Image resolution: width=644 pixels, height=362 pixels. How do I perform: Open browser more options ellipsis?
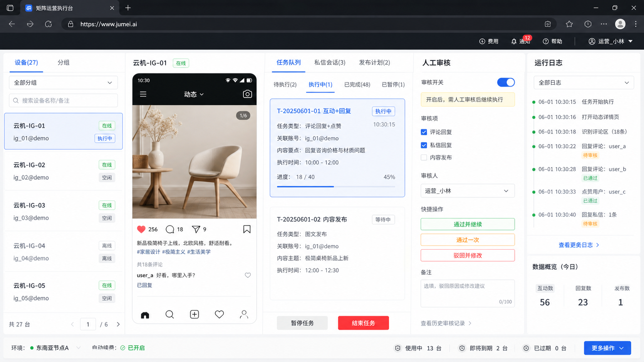click(x=604, y=24)
